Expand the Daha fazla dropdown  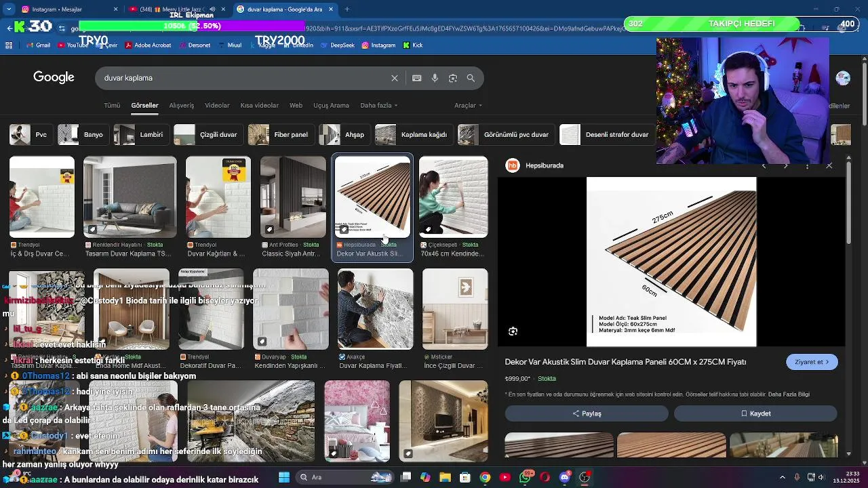pos(379,106)
